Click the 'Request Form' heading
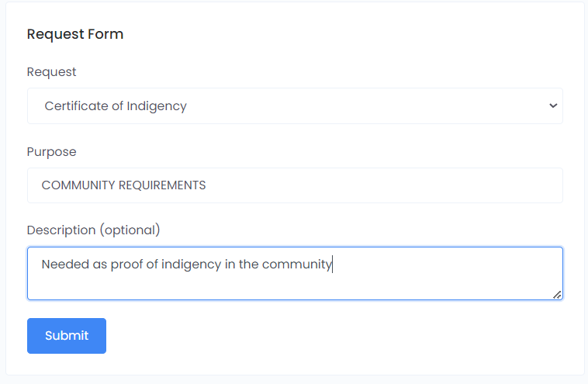The height and width of the screenshot is (384, 588). point(75,34)
